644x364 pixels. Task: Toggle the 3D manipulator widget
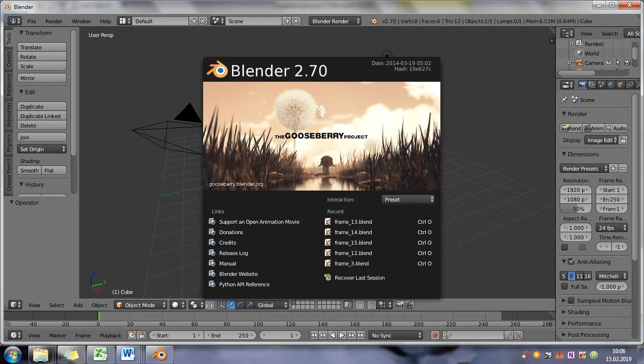pos(222,305)
